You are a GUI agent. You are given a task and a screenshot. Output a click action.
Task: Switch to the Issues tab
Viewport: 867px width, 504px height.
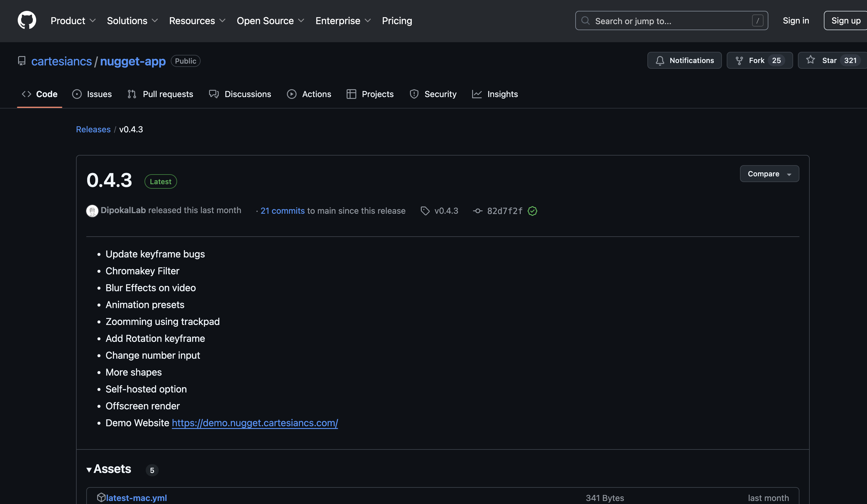click(92, 94)
